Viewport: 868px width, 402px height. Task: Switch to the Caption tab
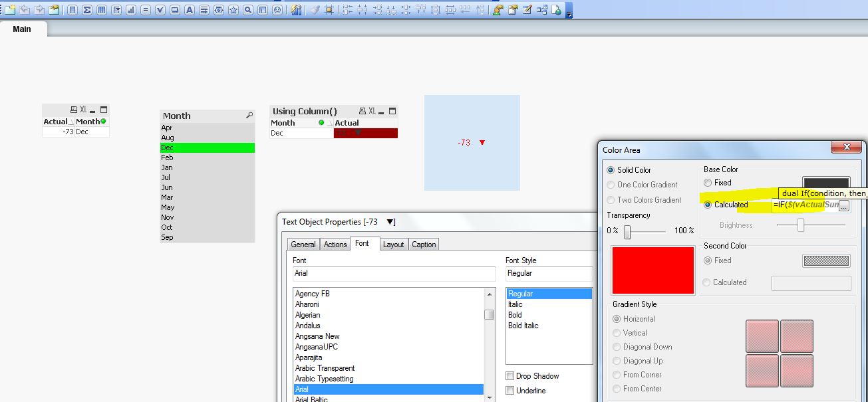pos(424,245)
